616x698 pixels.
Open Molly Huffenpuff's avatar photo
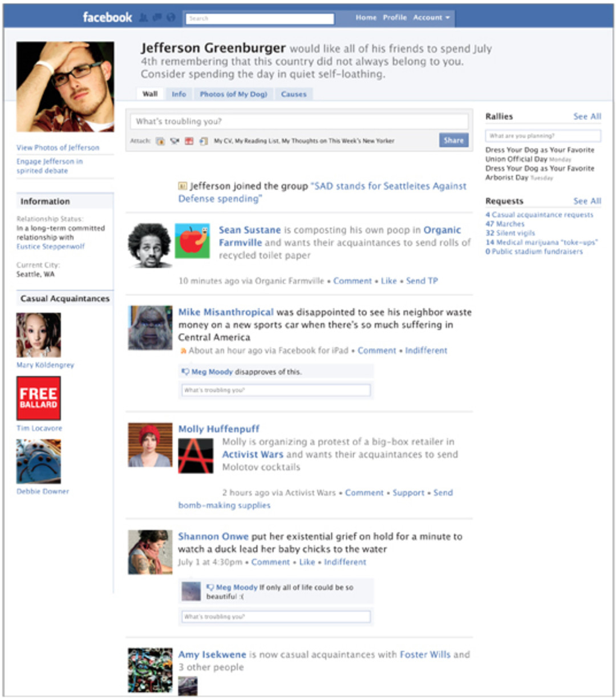[x=150, y=445]
